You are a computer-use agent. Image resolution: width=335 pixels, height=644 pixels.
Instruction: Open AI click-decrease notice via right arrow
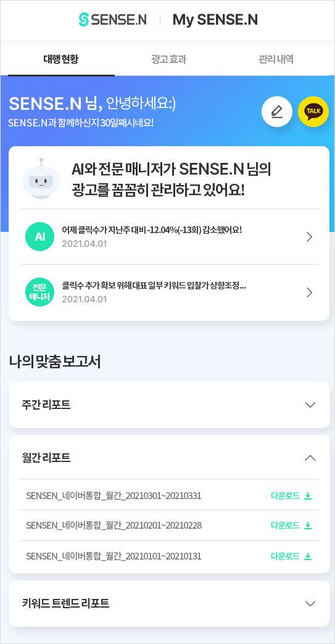coord(310,237)
